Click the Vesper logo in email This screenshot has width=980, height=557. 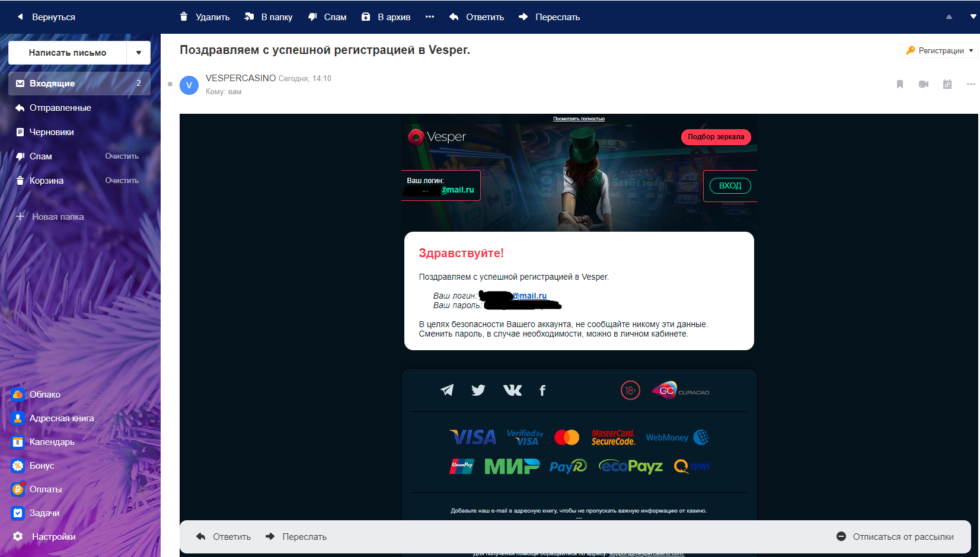438,137
